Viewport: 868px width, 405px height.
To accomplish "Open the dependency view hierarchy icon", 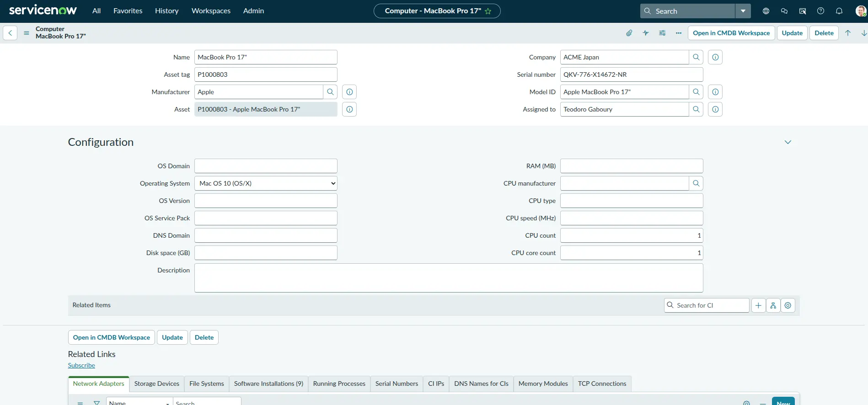I will (773, 305).
